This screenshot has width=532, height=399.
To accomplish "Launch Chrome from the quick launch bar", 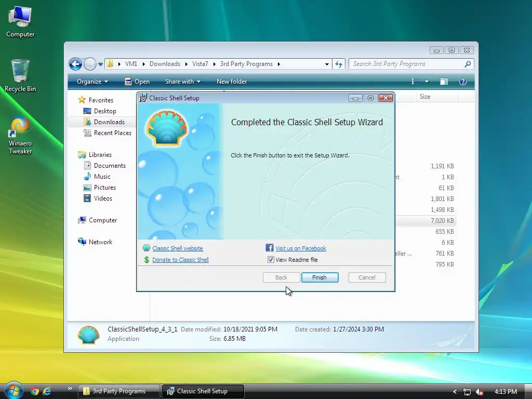I will pyautogui.click(x=35, y=391).
